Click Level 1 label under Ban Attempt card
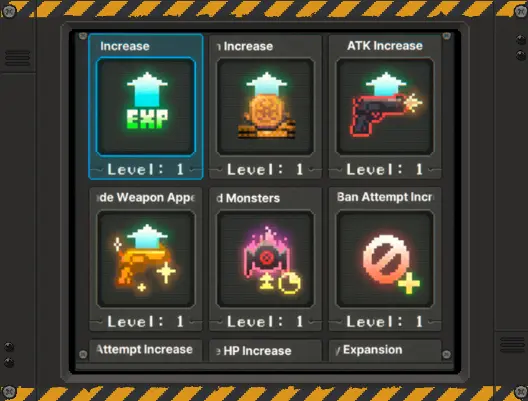The height and width of the screenshot is (401, 528). point(385,321)
